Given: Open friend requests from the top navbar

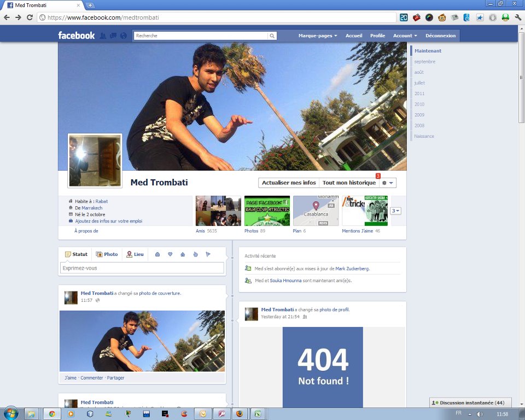Looking at the screenshot, I should tap(103, 36).
